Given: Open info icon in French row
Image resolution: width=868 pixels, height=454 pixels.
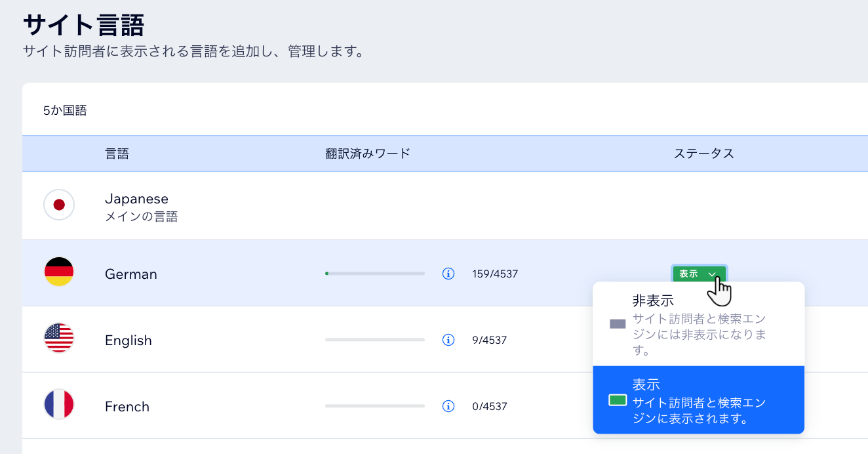Looking at the screenshot, I should pos(448,406).
